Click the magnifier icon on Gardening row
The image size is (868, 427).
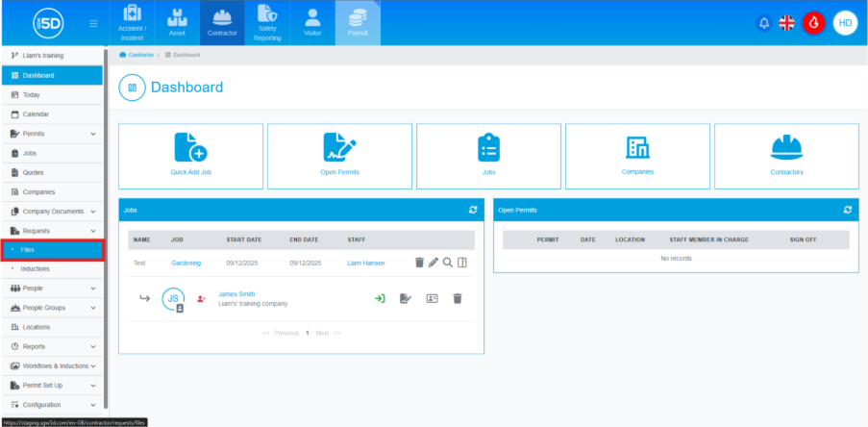tap(447, 263)
